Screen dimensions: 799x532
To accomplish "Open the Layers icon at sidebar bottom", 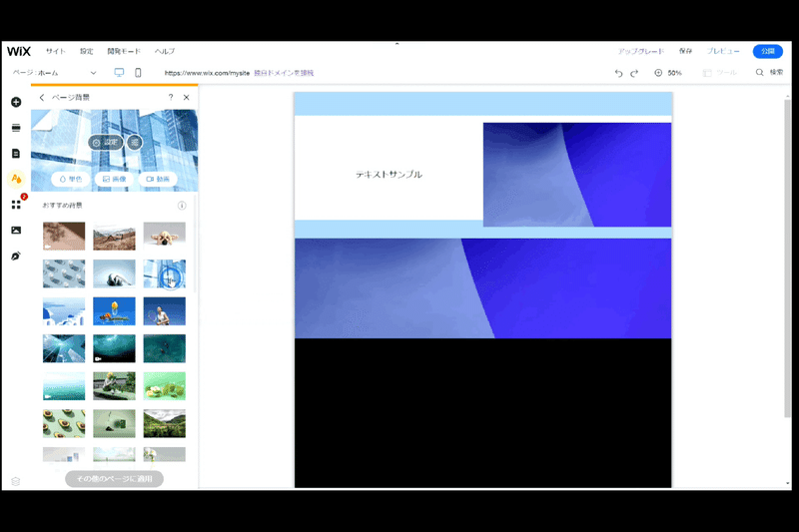I will click(16, 481).
